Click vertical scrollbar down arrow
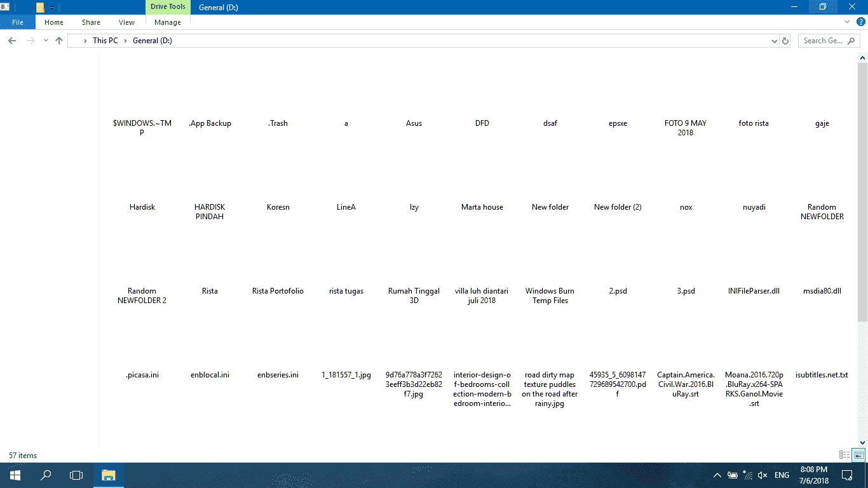Viewport: 868px width, 488px height. (863, 443)
